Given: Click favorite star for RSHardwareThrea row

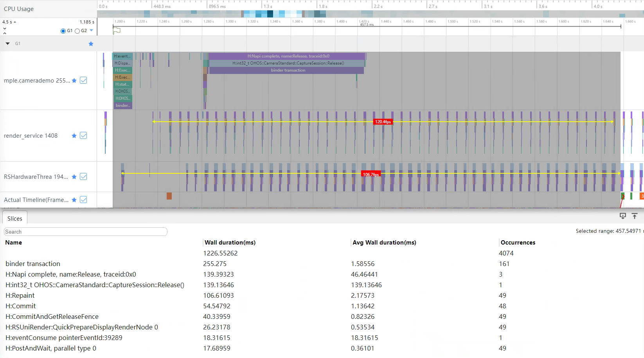Looking at the screenshot, I should 74,177.
